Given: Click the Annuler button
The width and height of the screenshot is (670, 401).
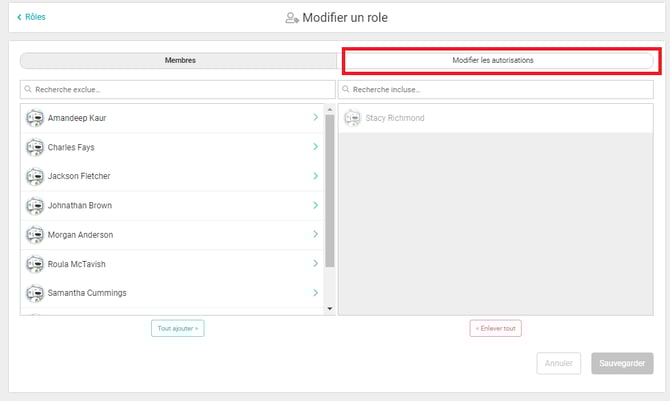Looking at the screenshot, I should tap(558, 363).
